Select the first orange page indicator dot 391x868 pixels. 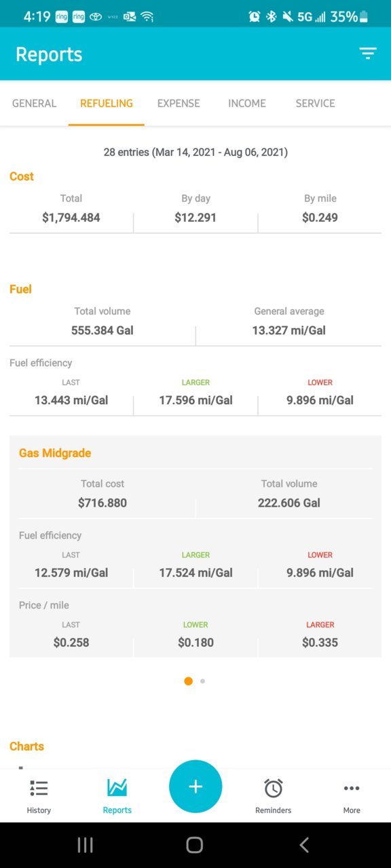tap(188, 681)
